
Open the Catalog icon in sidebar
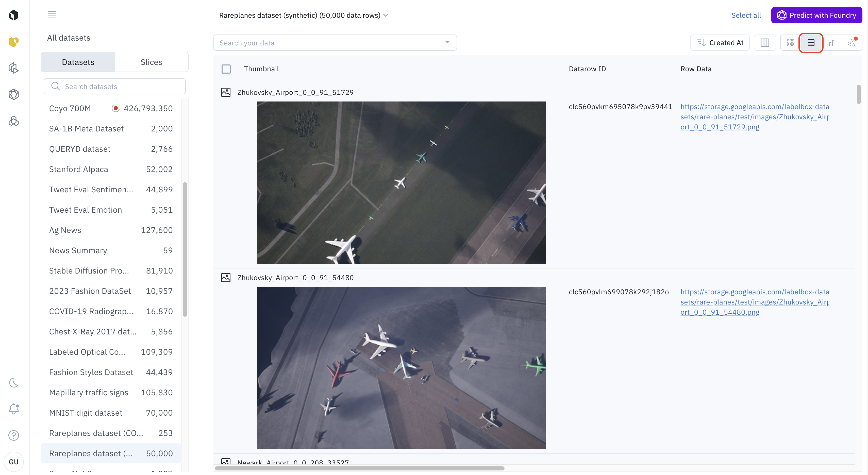point(13,42)
